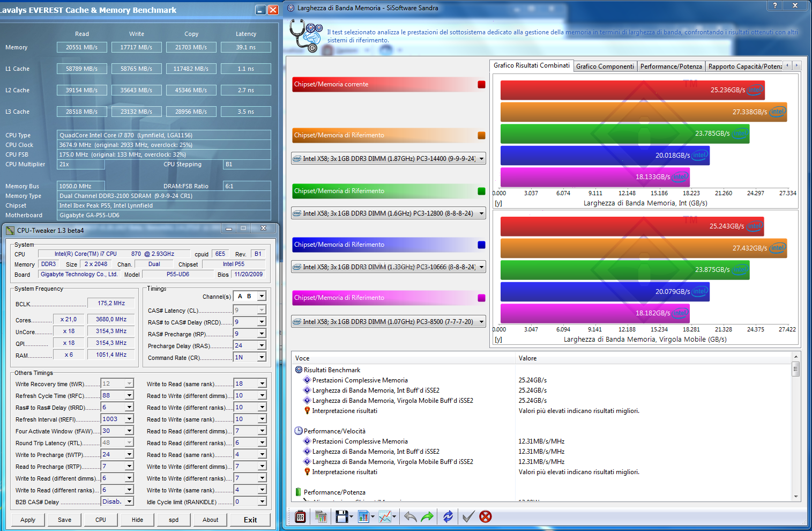This screenshot has width=812, height=531.
Task: Click the About button in CPU-Tweaker
Action: pyautogui.click(x=210, y=520)
